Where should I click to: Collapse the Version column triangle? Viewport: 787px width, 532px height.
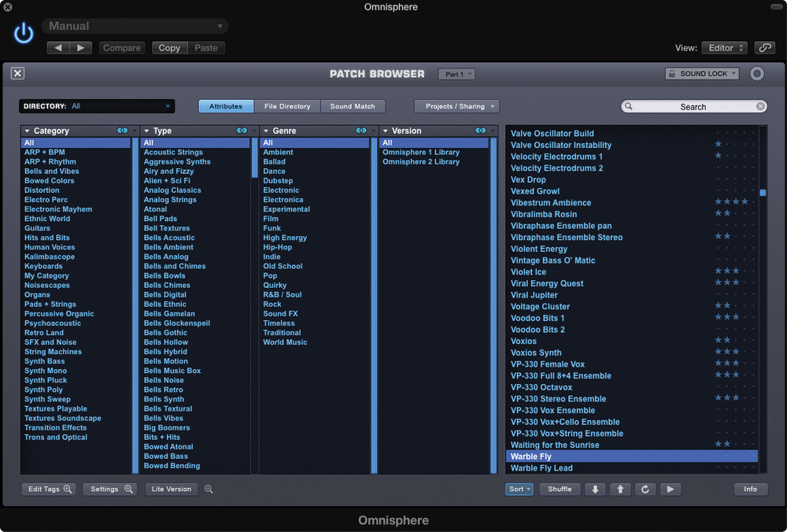(x=386, y=131)
